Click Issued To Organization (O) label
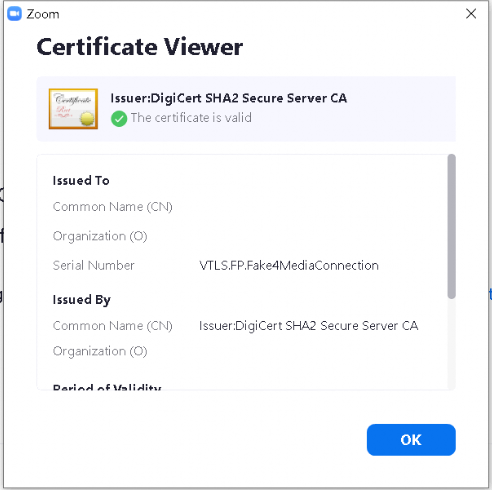 [x=100, y=236]
